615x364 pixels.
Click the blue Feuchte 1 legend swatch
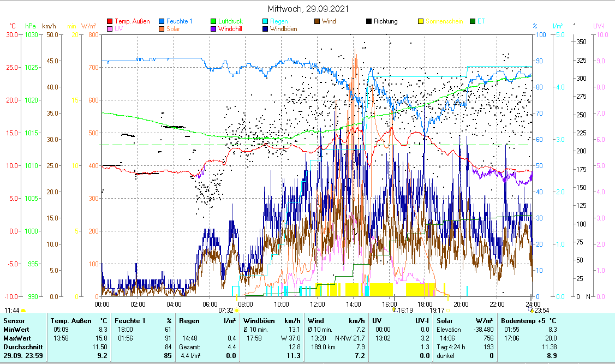pyautogui.click(x=162, y=22)
